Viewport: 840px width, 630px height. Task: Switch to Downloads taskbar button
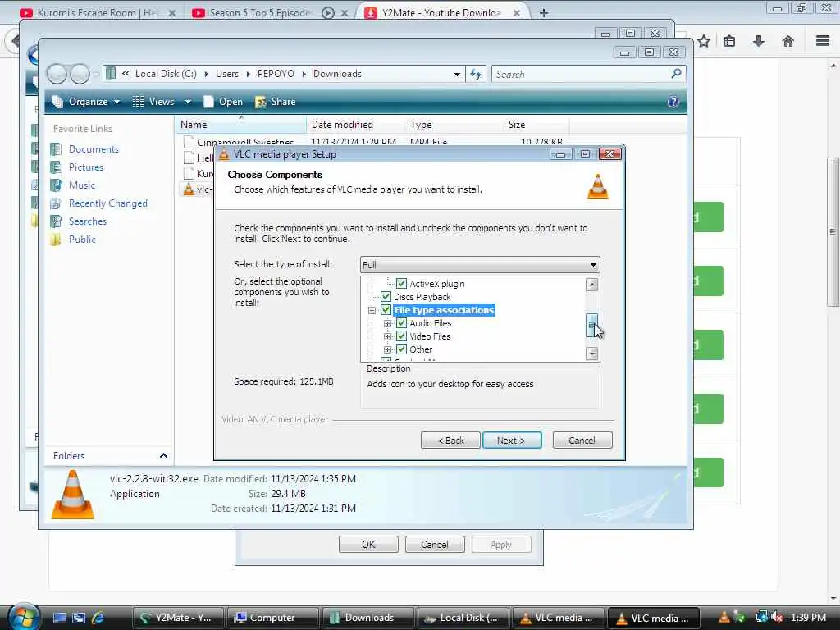[368, 618]
